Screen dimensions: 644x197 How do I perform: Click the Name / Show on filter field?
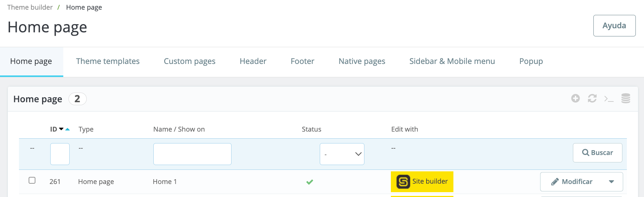pyautogui.click(x=192, y=154)
